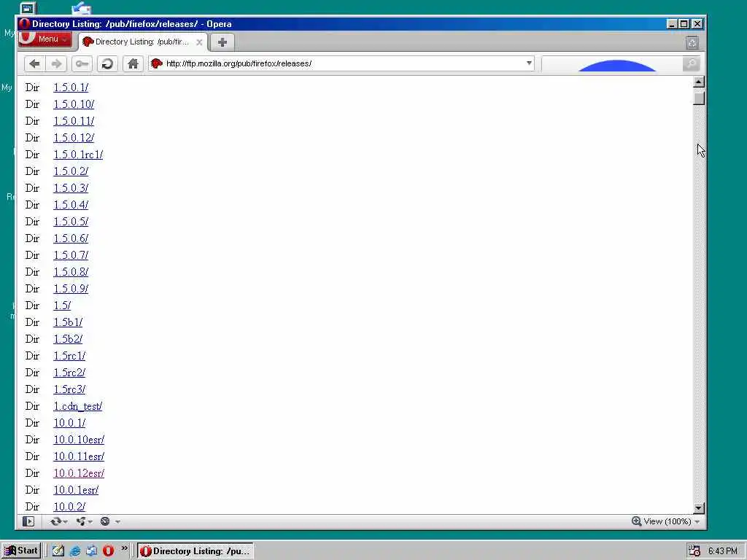Screen dimensions: 747x560
Task: Open the task scheduler tray icon
Action: tap(694, 551)
